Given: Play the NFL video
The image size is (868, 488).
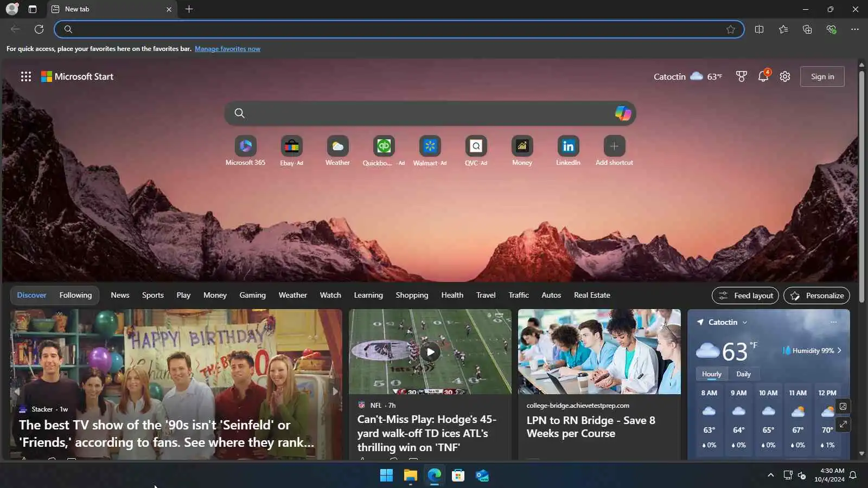Looking at the screenshot, I should tap(430, 352).
